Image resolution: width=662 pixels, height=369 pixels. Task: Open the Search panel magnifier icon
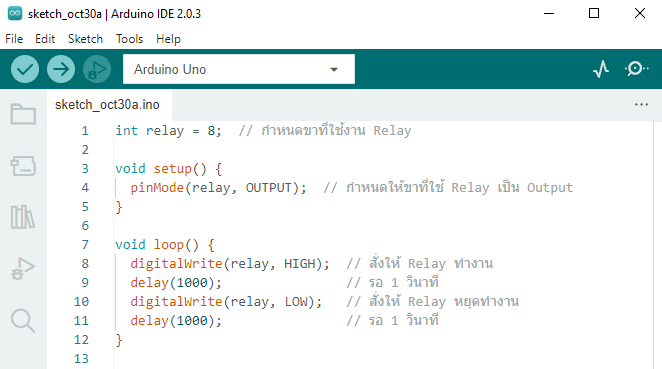(23, 321)
